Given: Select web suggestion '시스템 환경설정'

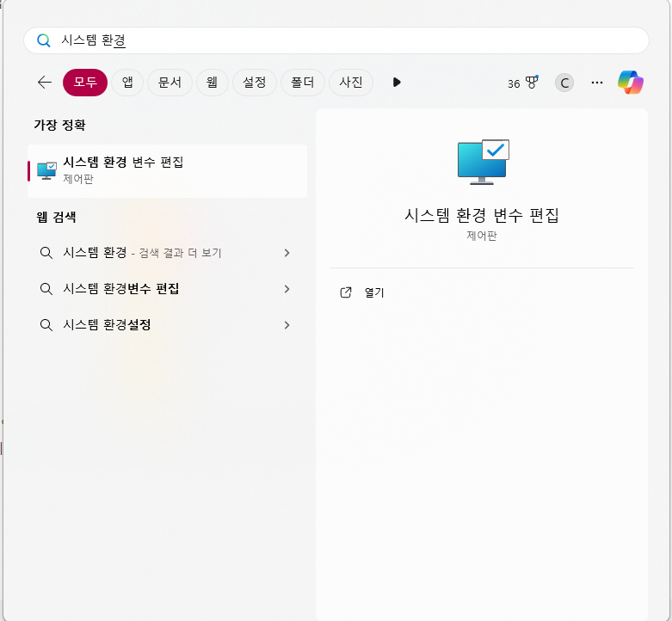Looking at the screenshot, I should 168,324.
